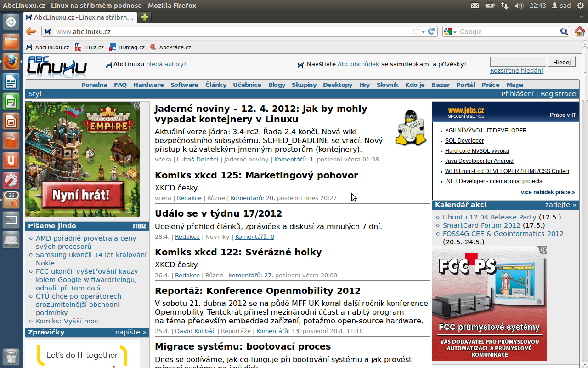Open Ubuntu Software Center in launcher
This screenshot has width=588, height=368.
11,141
